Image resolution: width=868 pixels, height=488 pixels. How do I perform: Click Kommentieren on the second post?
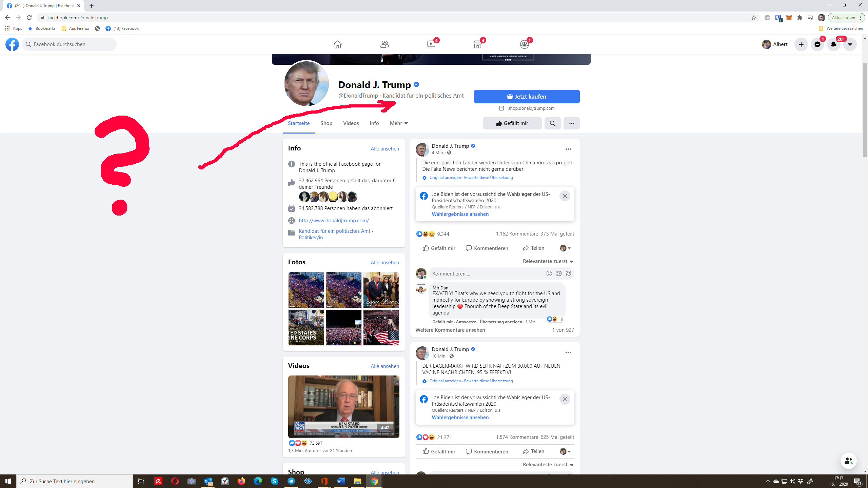tap(487, 451)
